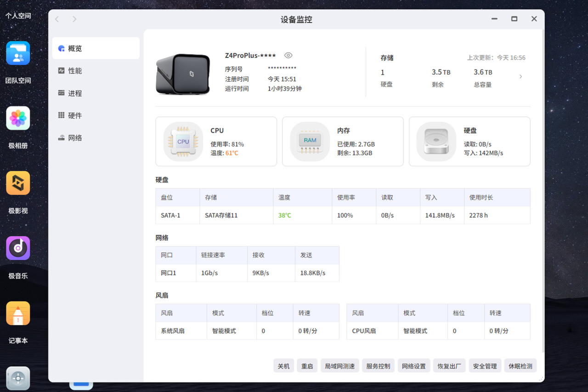The image size is (588, 392).
Task: Click the RAM memory icon
Action: pyautogui.click(x=310, y=142)
